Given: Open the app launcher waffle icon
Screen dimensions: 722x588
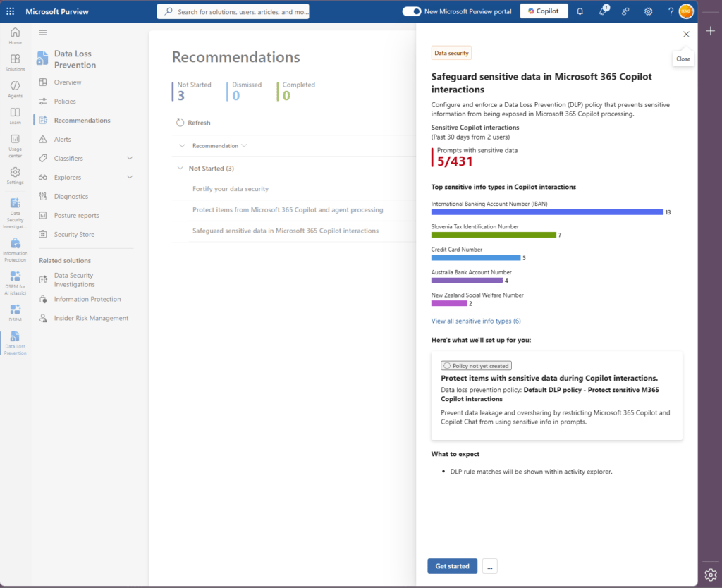Looking at the screenshot, I should click(10, 11).
